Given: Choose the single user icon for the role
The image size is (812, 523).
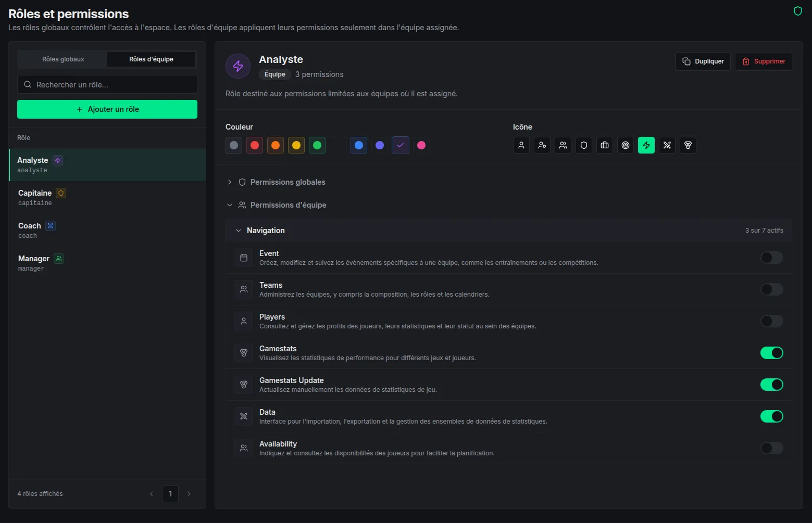Looking at the screenshot, I should [521, 145].
